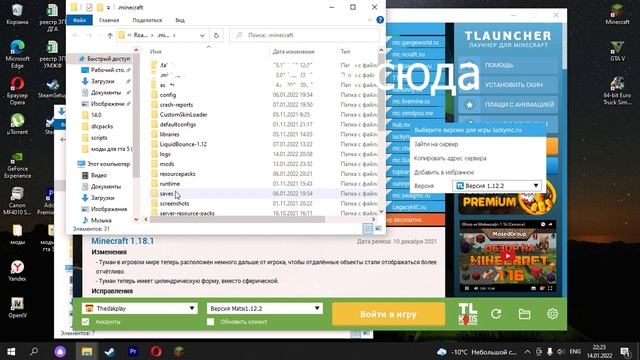640x360 pixels.
Task: Open Yandex browser desktop shortcut
Action: (x=17, y=270)
